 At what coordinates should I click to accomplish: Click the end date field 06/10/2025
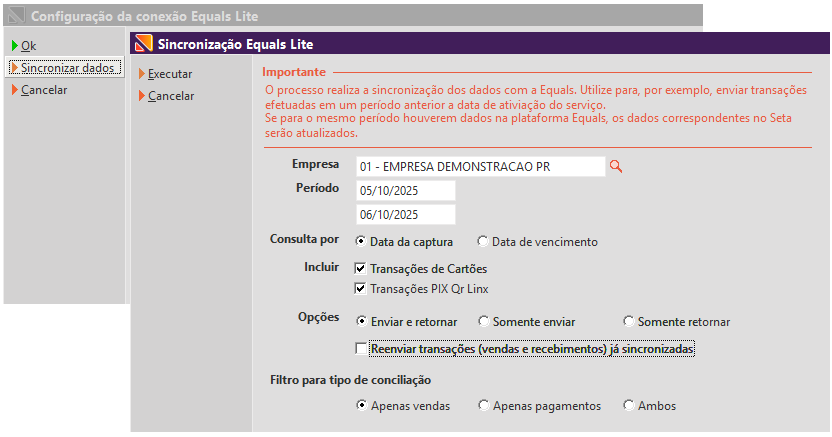click(x=405, y=215)
